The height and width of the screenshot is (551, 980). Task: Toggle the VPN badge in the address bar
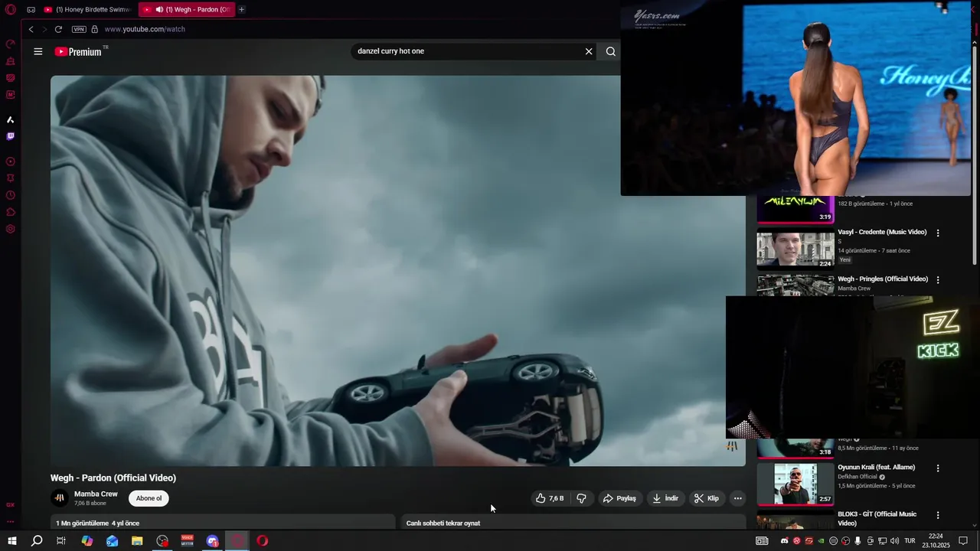79,29
